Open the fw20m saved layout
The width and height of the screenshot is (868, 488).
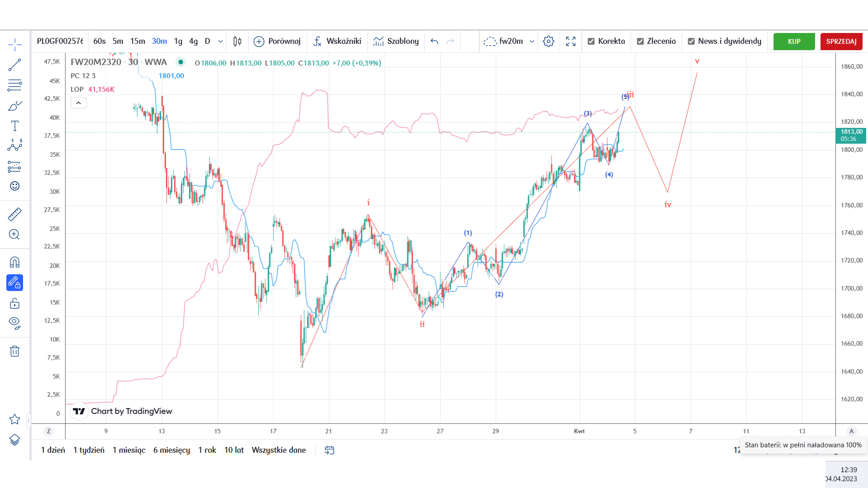503,41
